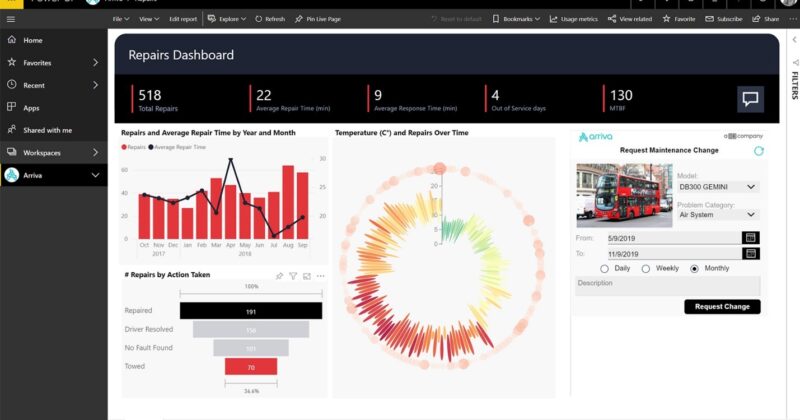Click the No Fault Found bar
This screenshot has height=420, width=800.
(251, 348)
